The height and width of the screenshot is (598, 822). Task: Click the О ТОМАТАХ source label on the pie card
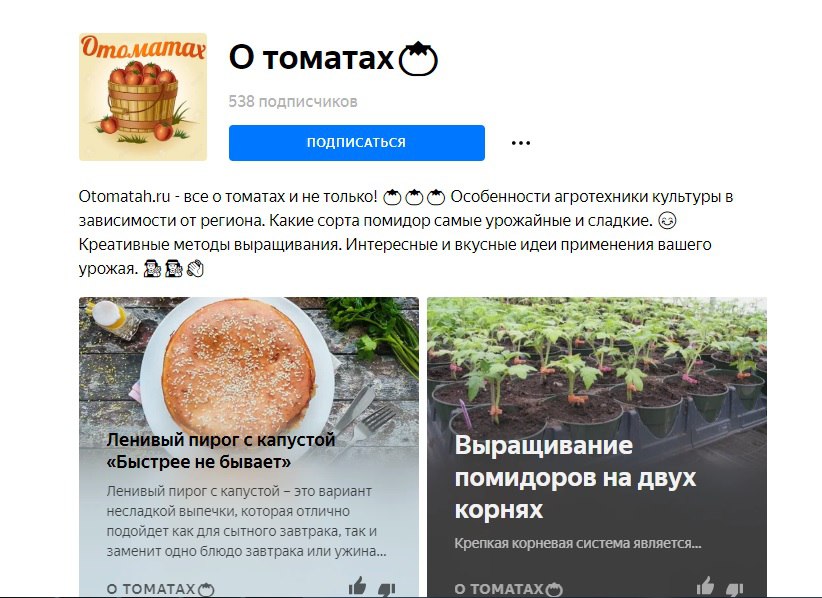[x=160, y=589]
